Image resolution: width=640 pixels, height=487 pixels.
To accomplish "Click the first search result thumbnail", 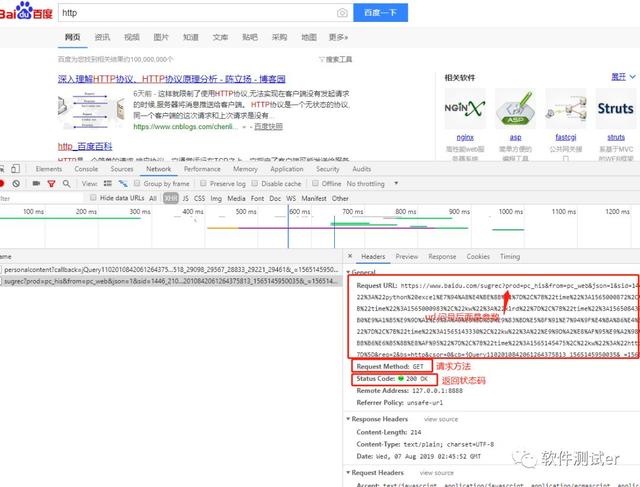I will tap(91, 110).
